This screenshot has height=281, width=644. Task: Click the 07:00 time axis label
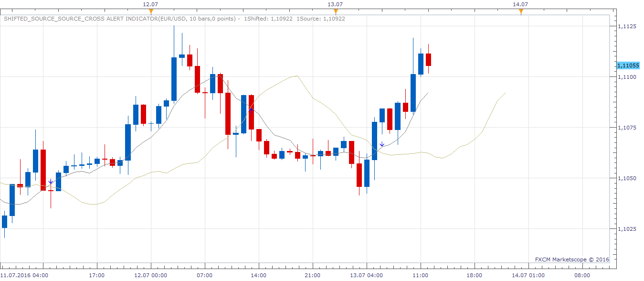(x=204, y=275)
